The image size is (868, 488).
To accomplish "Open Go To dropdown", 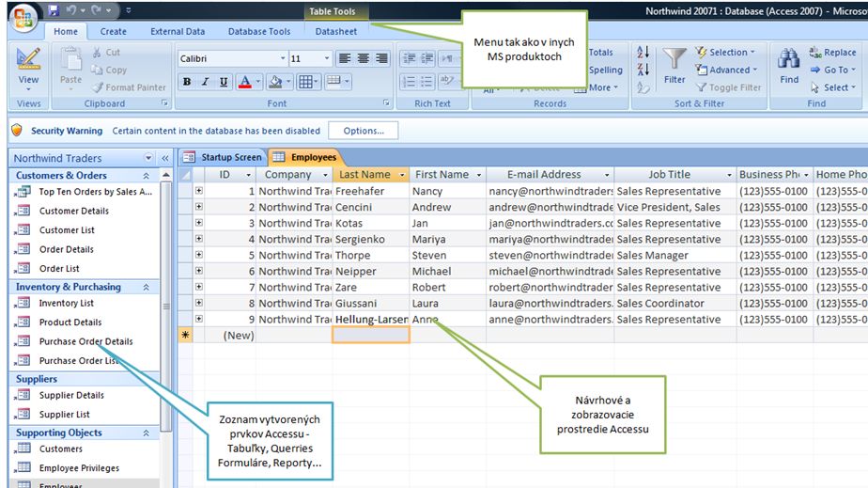I will 832,70.
